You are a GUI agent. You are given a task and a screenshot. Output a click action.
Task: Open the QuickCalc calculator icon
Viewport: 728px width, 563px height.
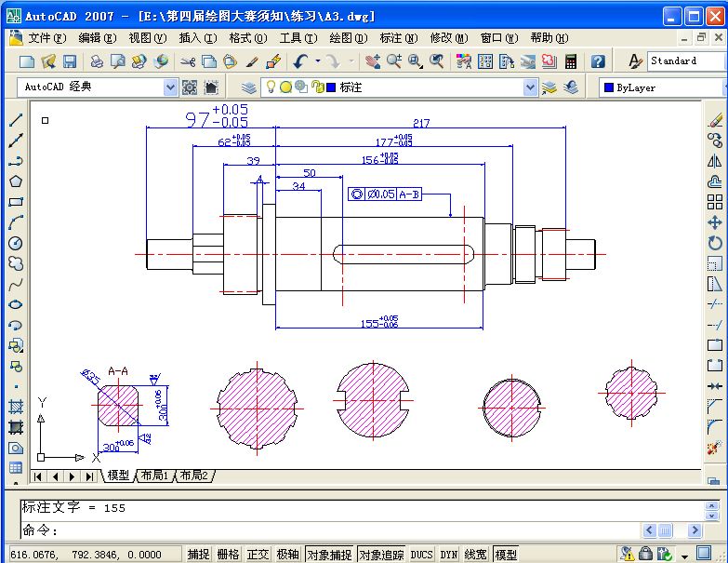571,61
